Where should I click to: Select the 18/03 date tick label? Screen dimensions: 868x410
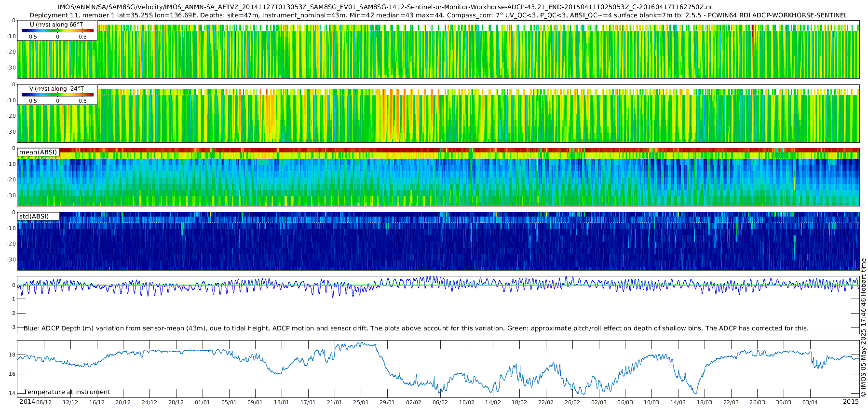(x=705, y=402)
